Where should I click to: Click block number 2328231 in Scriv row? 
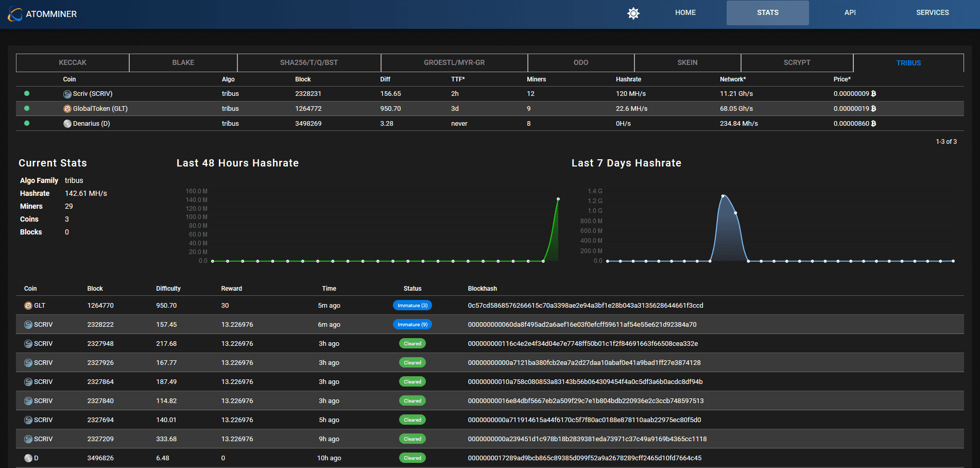click(x=308, y=94)
